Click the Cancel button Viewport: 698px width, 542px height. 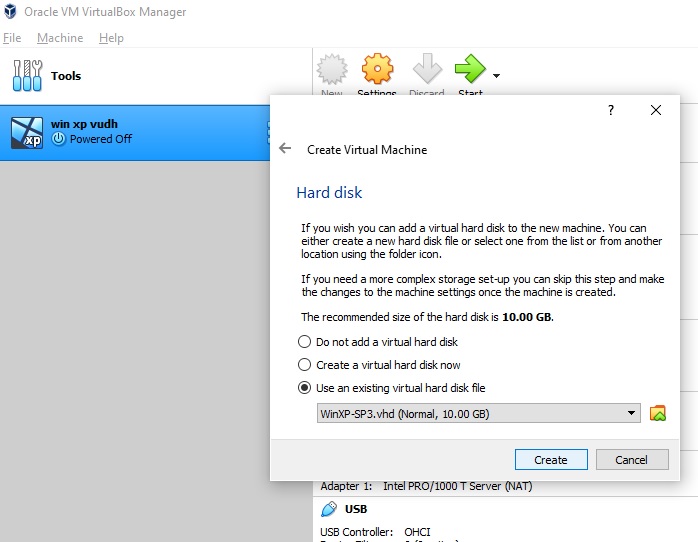[632, 460]
